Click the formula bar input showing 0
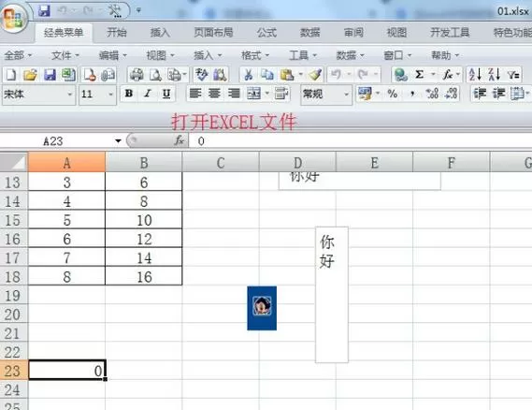532x410 pixels. (360, 140)
